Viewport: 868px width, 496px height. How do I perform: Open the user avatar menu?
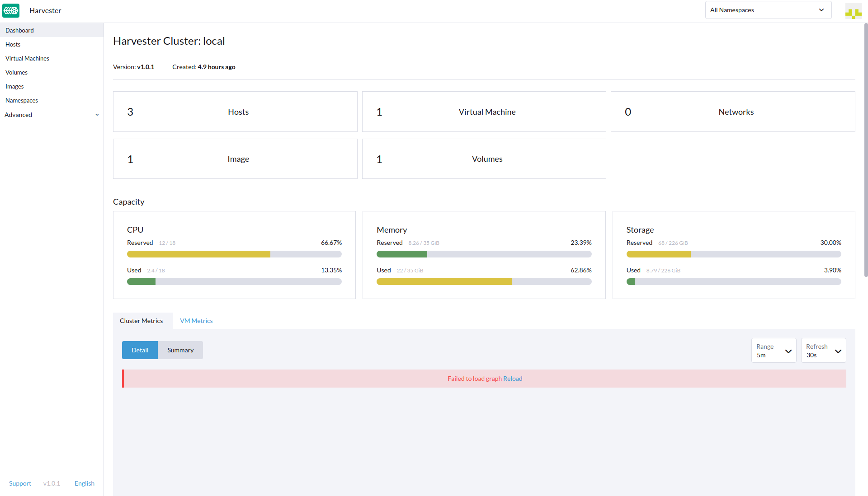tap(853, 11)
